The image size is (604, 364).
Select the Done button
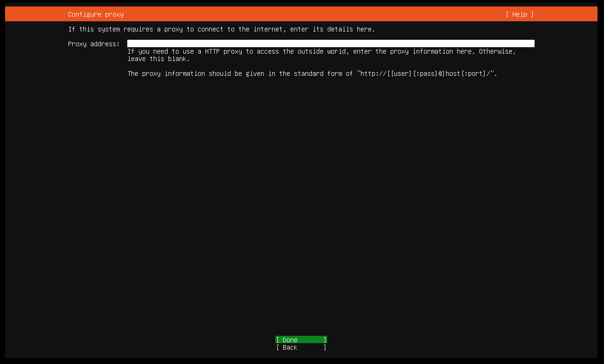[x=301, y=340]
